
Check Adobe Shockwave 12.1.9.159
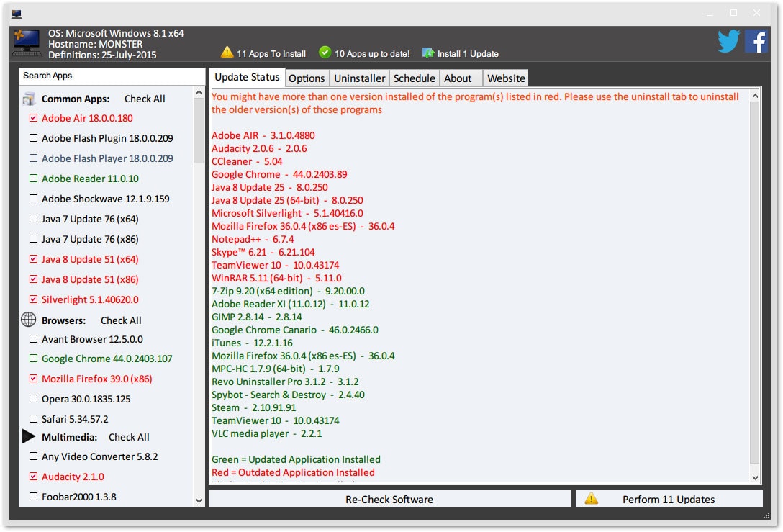33,198
